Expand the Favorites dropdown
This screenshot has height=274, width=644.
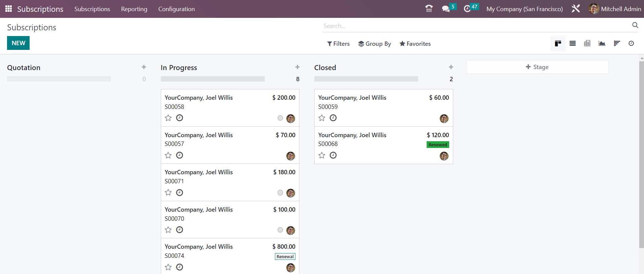click(415, 44)
